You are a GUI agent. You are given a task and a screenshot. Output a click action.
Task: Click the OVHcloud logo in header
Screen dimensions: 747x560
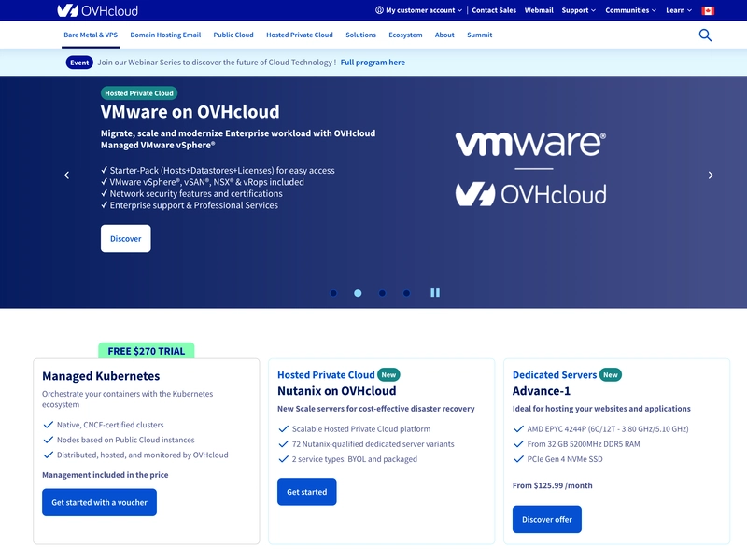pyautogui.click(x=98, y=10)
